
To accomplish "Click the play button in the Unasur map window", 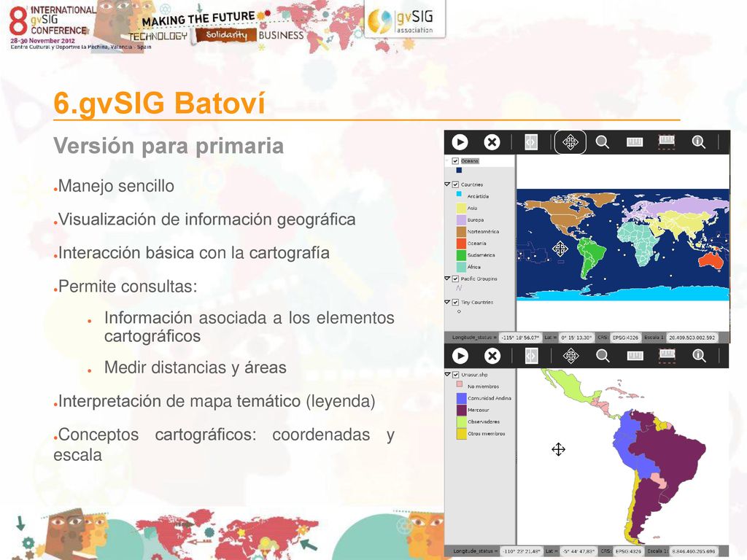I will 460,356.
